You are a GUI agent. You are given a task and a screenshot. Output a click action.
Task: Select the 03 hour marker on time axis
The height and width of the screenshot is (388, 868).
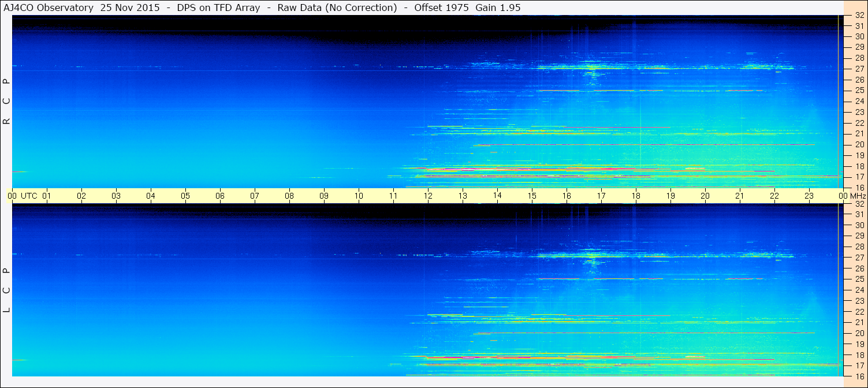116,196
